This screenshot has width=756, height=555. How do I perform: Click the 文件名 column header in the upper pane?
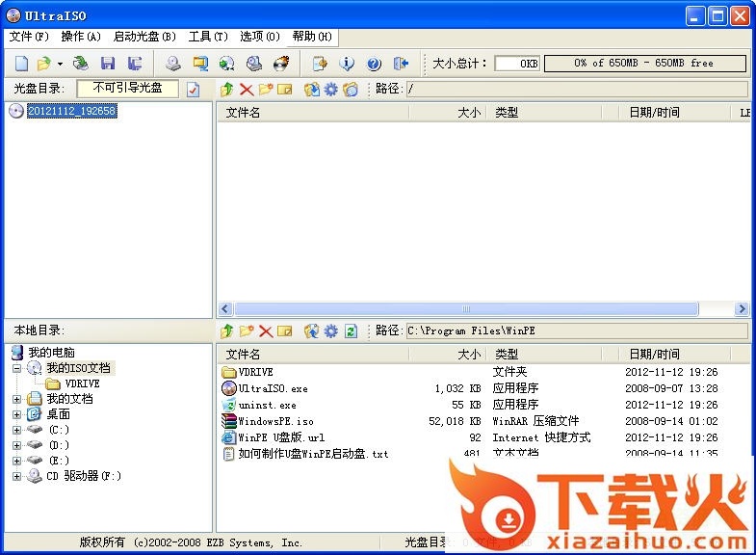pyautogui.click(x=243, y=113)
